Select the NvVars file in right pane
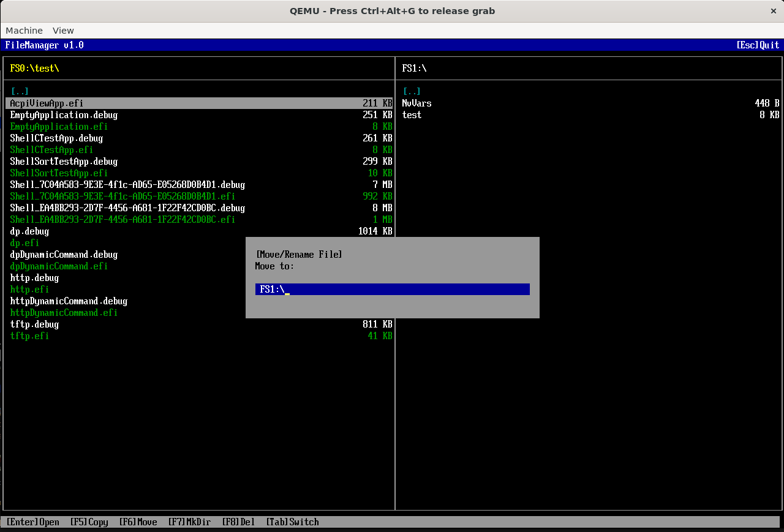 click(x=417, y=103)
